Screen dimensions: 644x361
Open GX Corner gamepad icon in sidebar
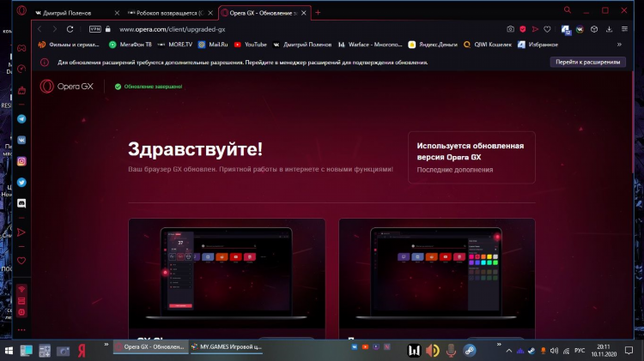pyautogui.click(x=21, y=48)
